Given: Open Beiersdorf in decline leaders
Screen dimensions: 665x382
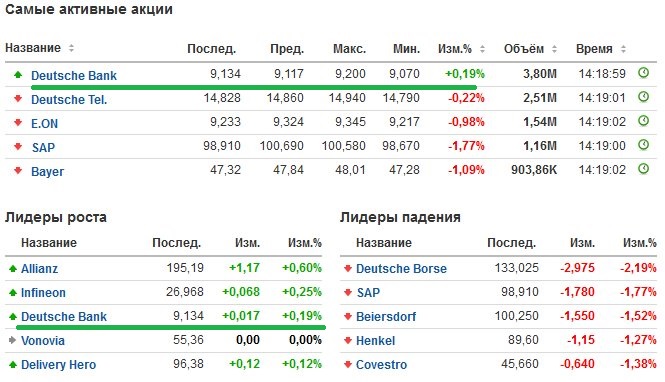Looking at the screenshot, I should pyautogui.click(x=386, y=317).
